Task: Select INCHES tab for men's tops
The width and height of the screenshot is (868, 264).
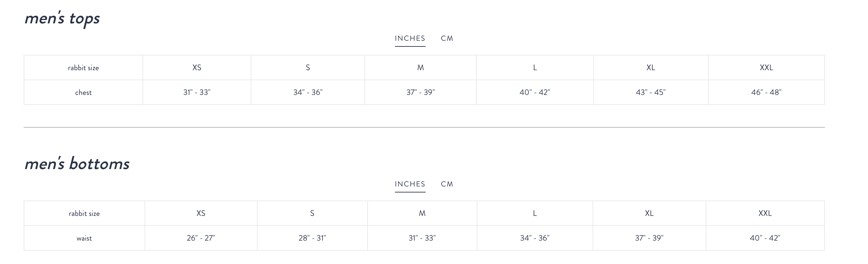Action: (x=410, y=38)
